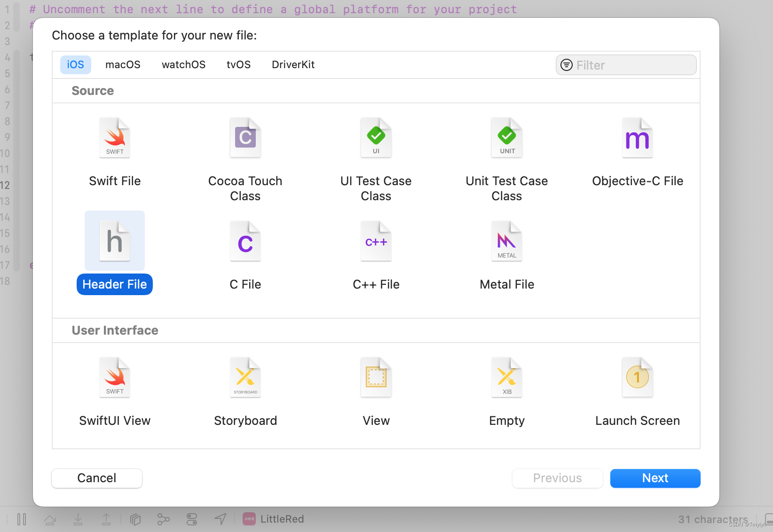
Task: Click simulate location arrow icon
Action: tap(220, 519)
